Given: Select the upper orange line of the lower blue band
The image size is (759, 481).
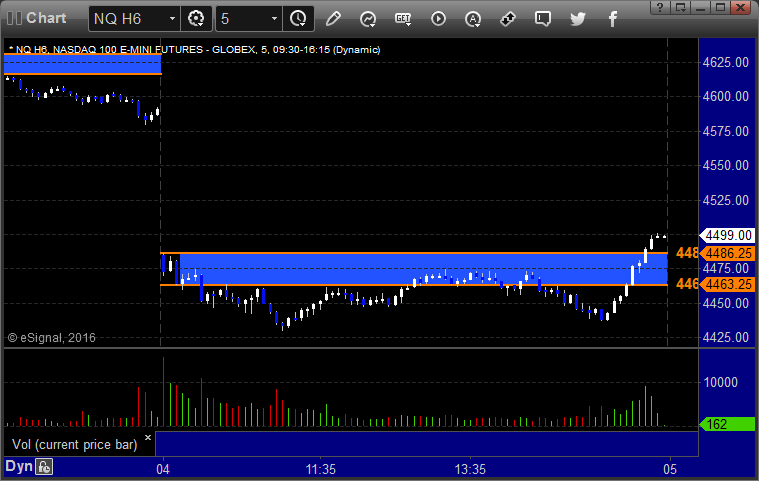Looking at the screenshot, I should tap(414, 253).
